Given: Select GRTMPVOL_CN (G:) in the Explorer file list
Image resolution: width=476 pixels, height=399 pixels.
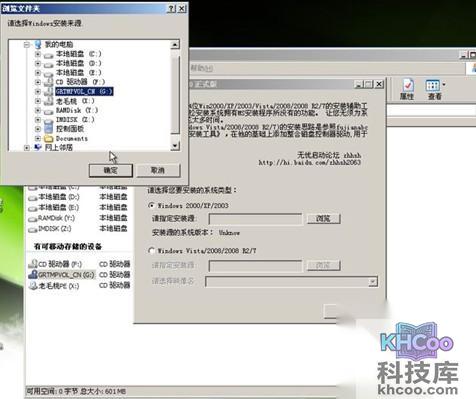Looking at the screenshot, I should click(62, 275).
